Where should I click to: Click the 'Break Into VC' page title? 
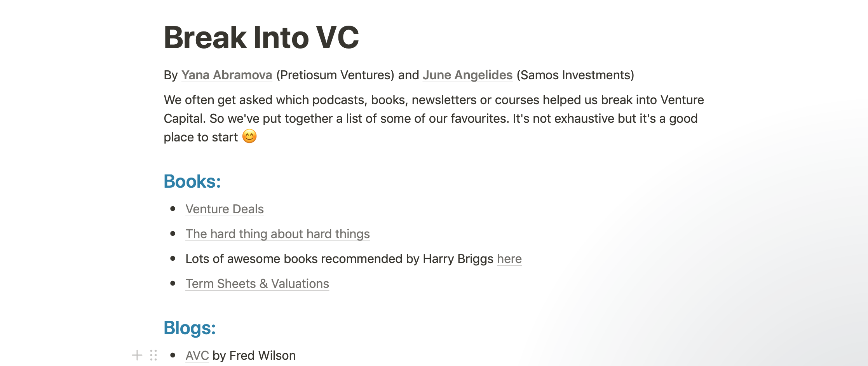pyautogui.click(x=261, y=37)
